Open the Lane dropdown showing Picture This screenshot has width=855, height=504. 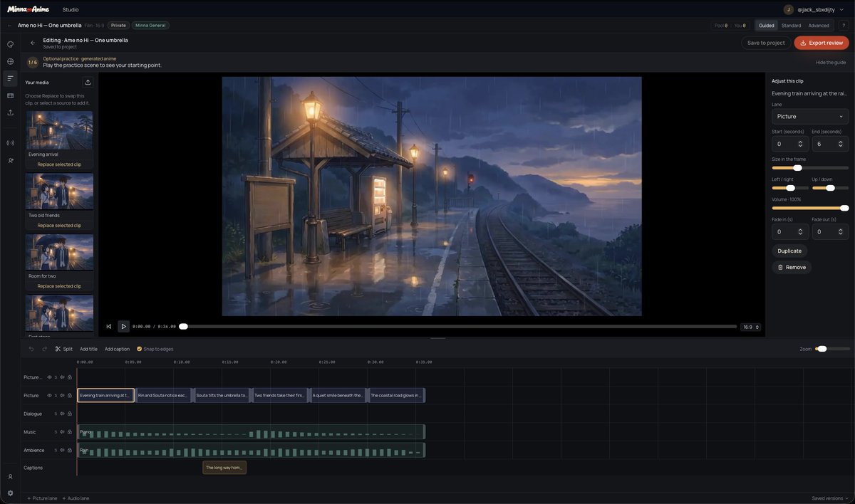tap(810, 116)
